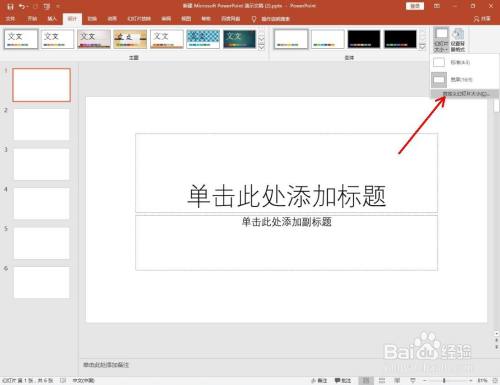This screenshot has width=500, height=385.
Task: Open the 视图 (View) ribbon tab
Action: click(x=186, y=19)
